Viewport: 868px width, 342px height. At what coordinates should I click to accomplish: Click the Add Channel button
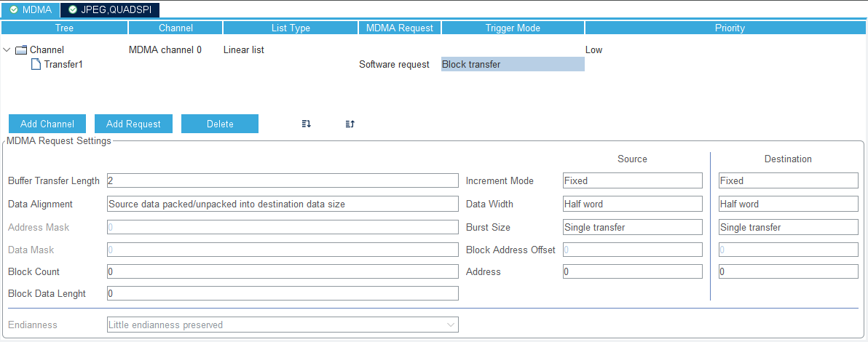(48, 124)
